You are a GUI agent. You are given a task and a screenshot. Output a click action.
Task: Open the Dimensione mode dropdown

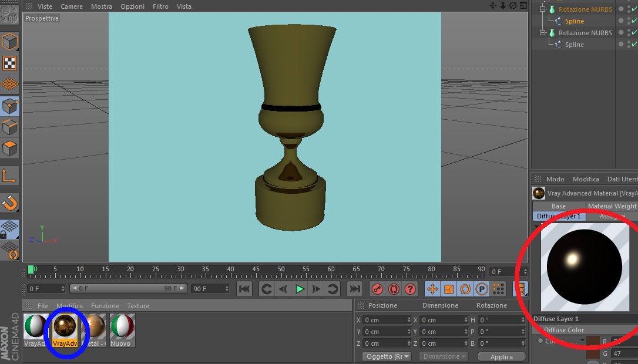445,356
